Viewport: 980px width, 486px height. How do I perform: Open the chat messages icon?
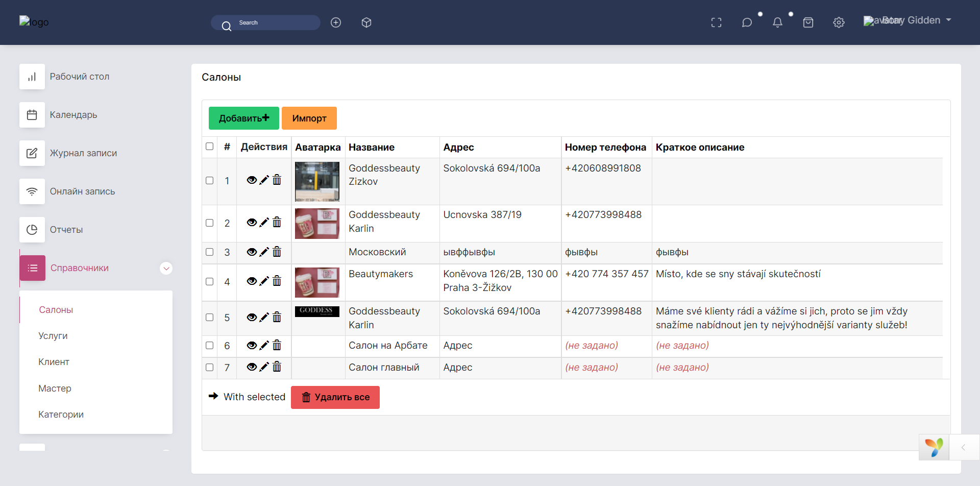click(x=747, y=22)
